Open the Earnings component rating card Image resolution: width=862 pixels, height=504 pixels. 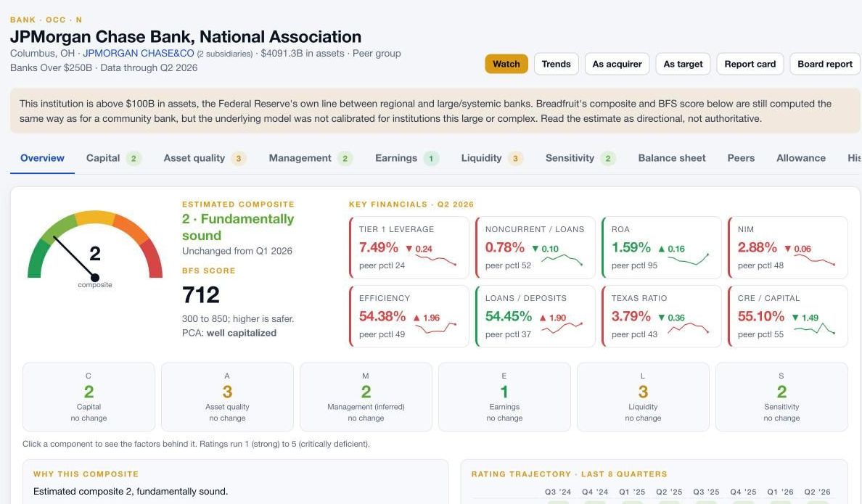point(504,396)
